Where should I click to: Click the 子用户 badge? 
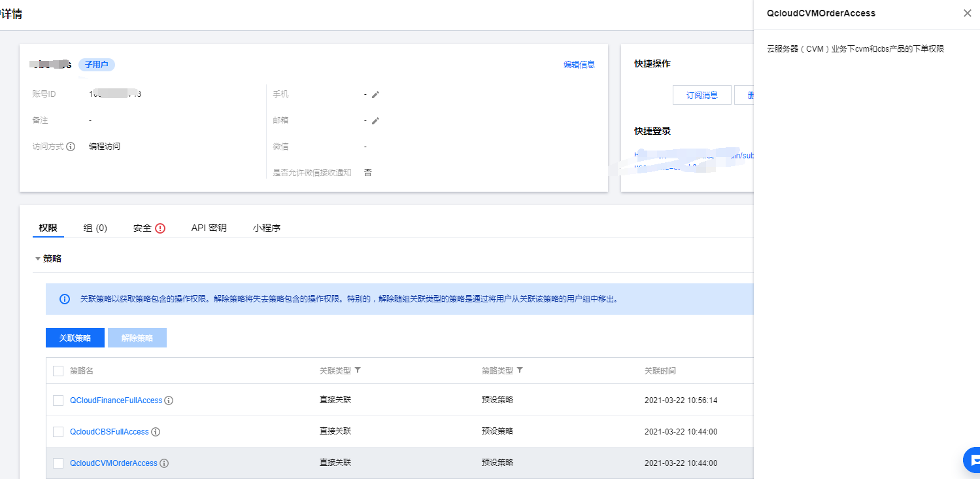[97, 65]
